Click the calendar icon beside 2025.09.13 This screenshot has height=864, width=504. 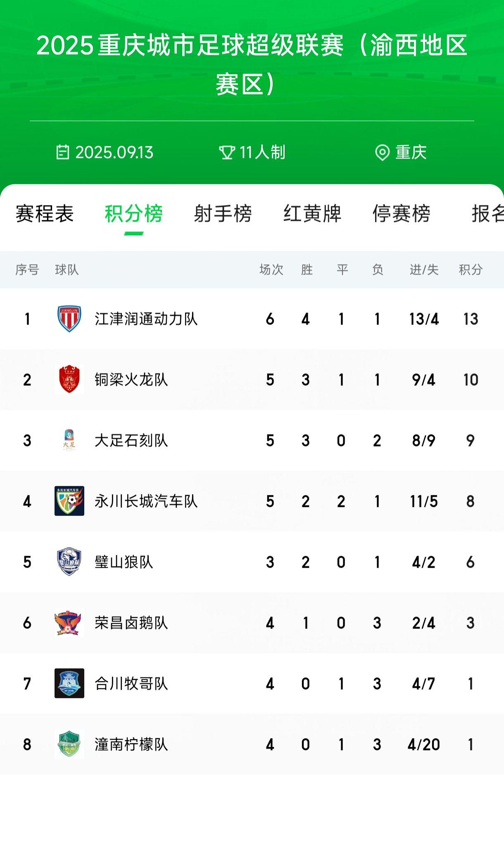[63, 152]
